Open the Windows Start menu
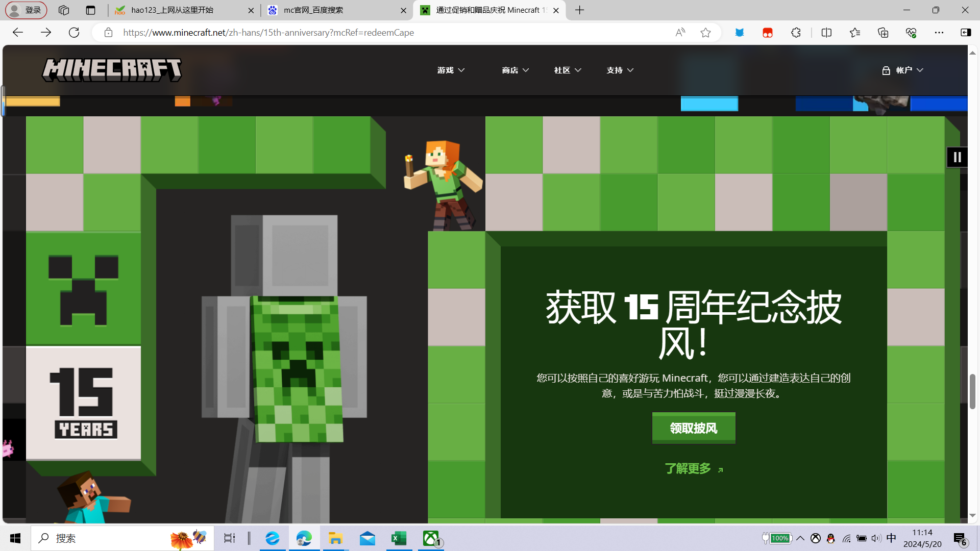This screenshot has height=551, width=980. pyautogui.click(x=15, y=538)
